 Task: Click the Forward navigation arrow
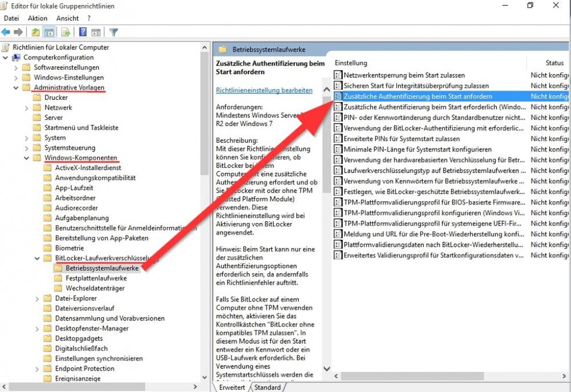coord(17,31)
